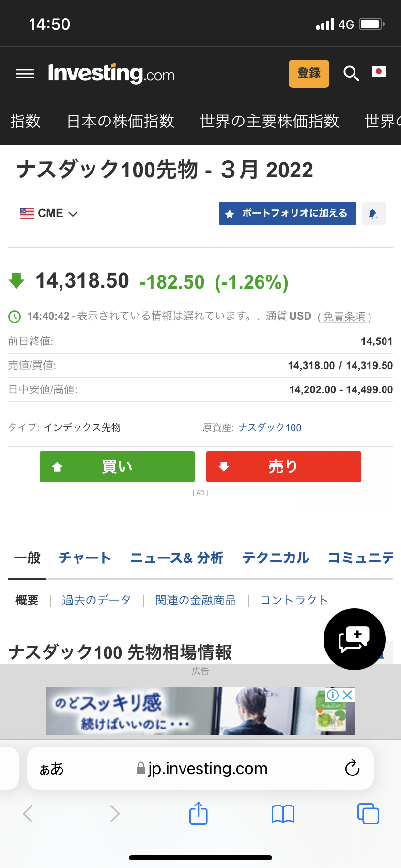Open the 過去のデータ link

point(96,601)
